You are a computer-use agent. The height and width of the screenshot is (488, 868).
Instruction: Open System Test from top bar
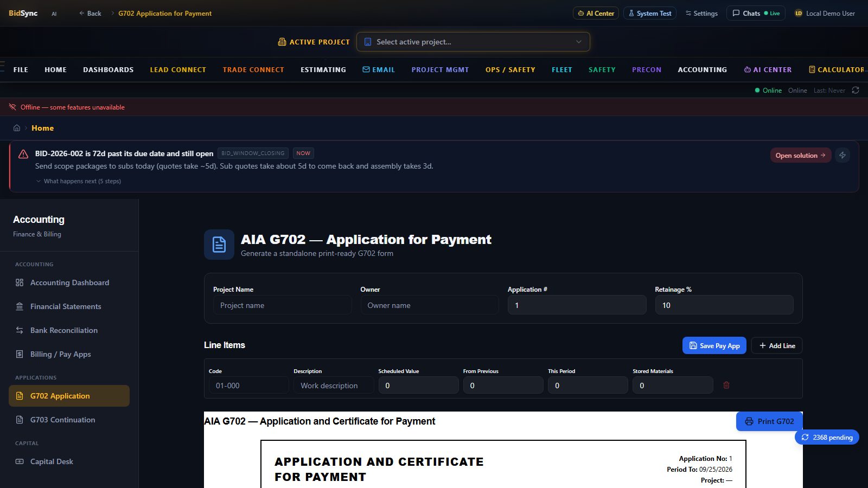[649, 13]
